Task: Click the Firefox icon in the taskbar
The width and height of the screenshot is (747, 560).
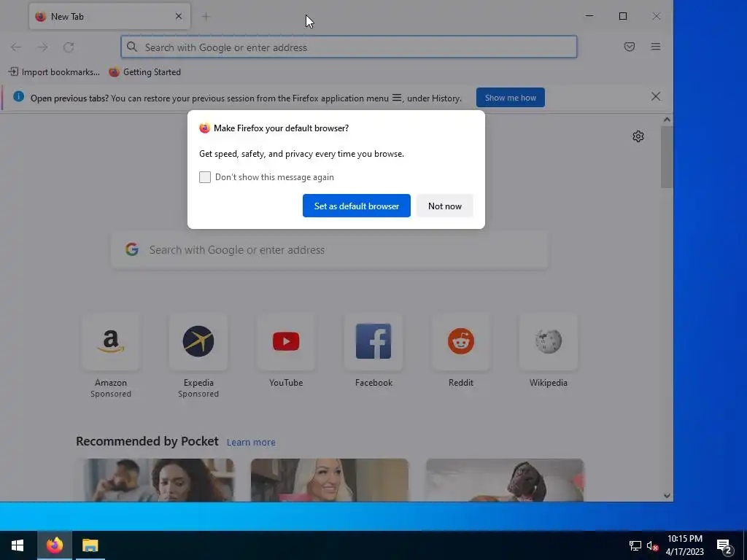Action: [x=55, y=545]
